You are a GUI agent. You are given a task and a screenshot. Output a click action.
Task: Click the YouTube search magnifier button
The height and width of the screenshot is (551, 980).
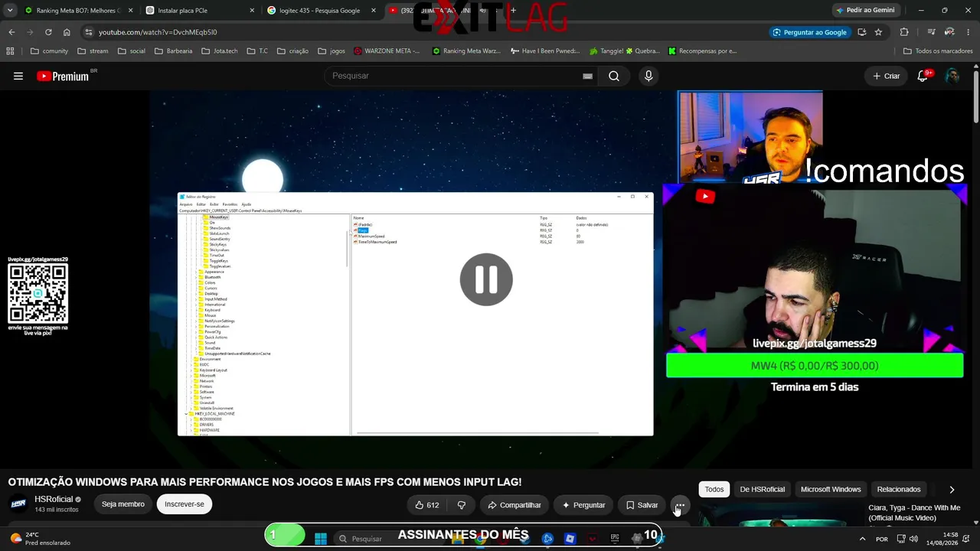(x=614, y=76)
